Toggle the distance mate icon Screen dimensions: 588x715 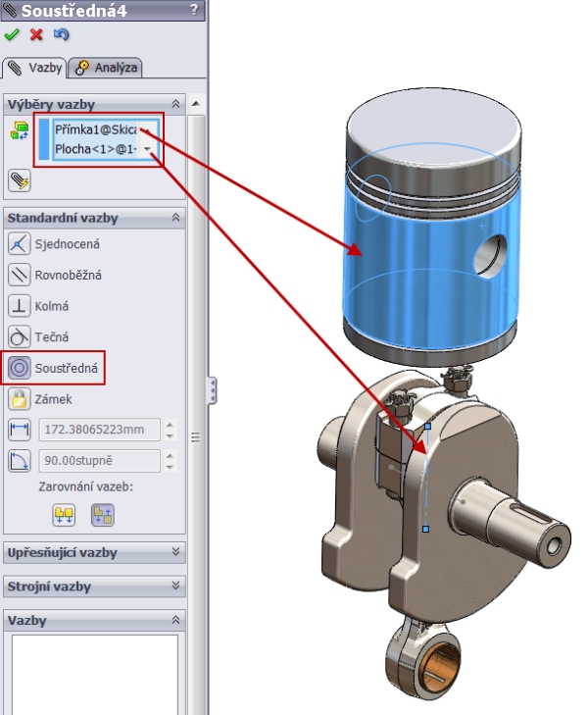[x=20, y=430]
